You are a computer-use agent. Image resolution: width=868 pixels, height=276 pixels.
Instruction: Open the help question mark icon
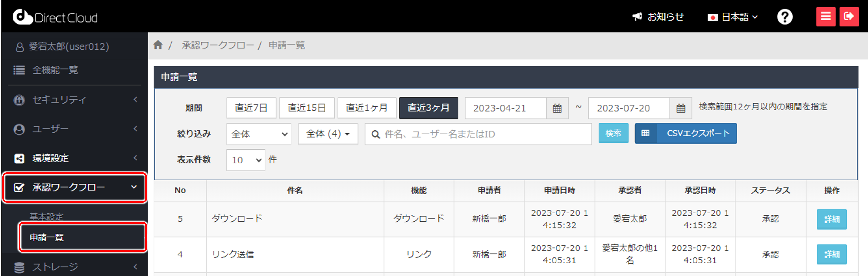[784, 17]
